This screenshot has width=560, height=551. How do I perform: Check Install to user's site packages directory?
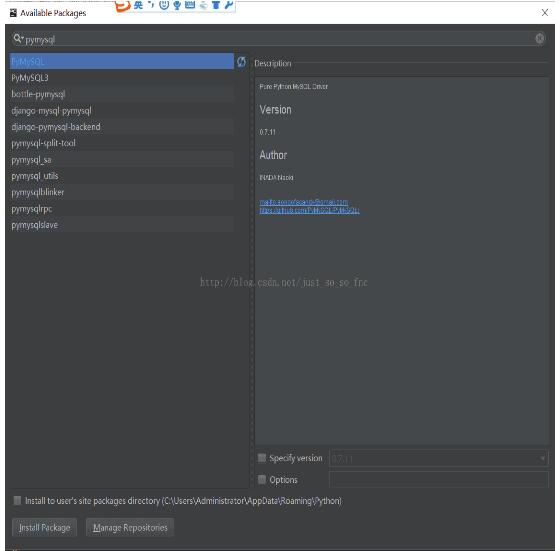(x=17, y=500)
